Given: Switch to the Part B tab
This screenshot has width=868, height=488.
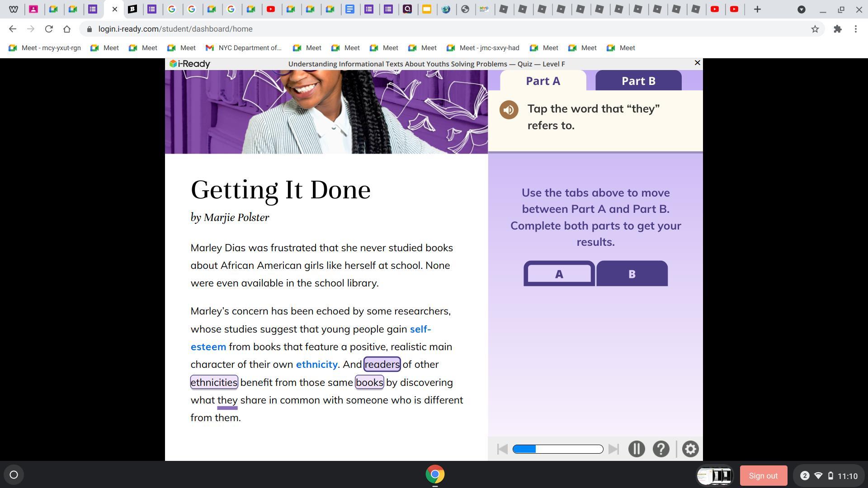Looking at the screenshot, I should pos(638,81).
